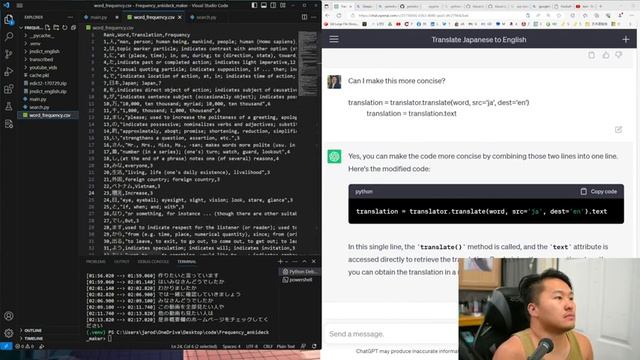Open the Debug Console panel tab
This screenshot has width=640, height=360.
click(153, 262)
